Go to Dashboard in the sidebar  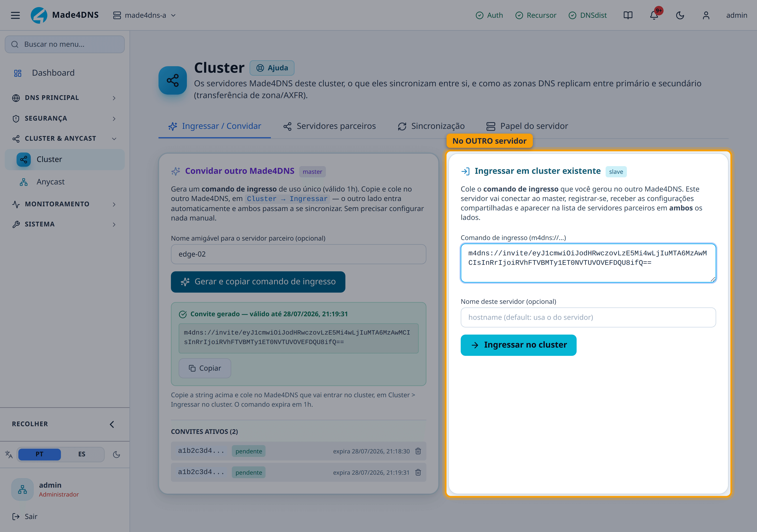[65, 73]
